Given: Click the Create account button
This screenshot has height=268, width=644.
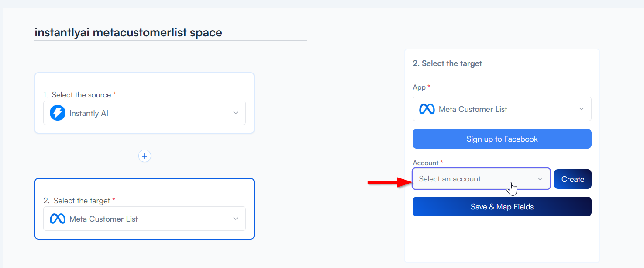Looking at the screenshot, I should pyautogui.click(x=572, y=179).
